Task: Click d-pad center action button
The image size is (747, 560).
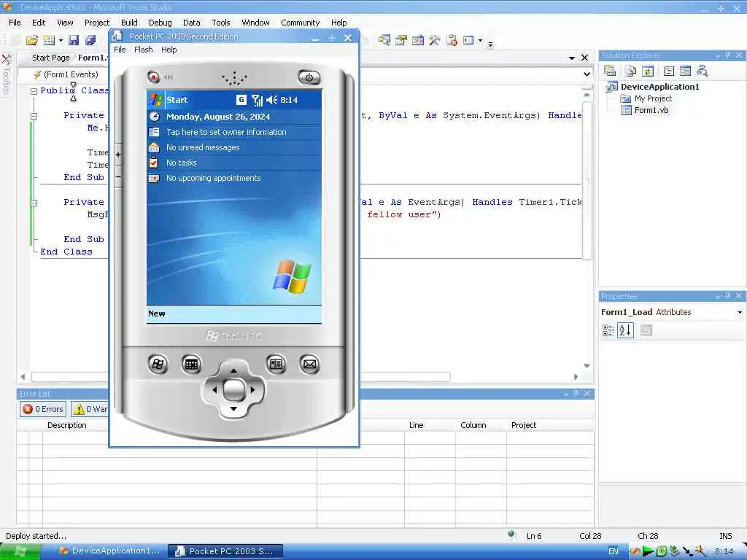Action: click(234, 390)
